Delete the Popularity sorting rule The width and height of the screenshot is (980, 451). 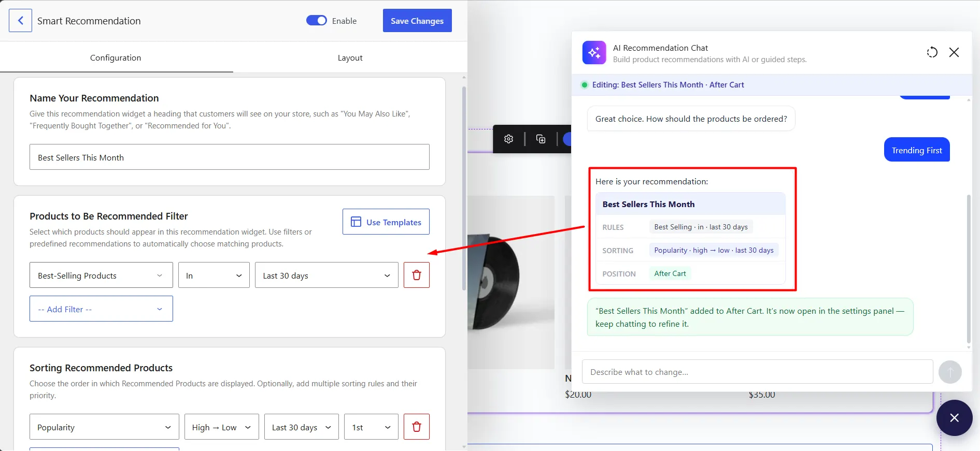point(417,427)
